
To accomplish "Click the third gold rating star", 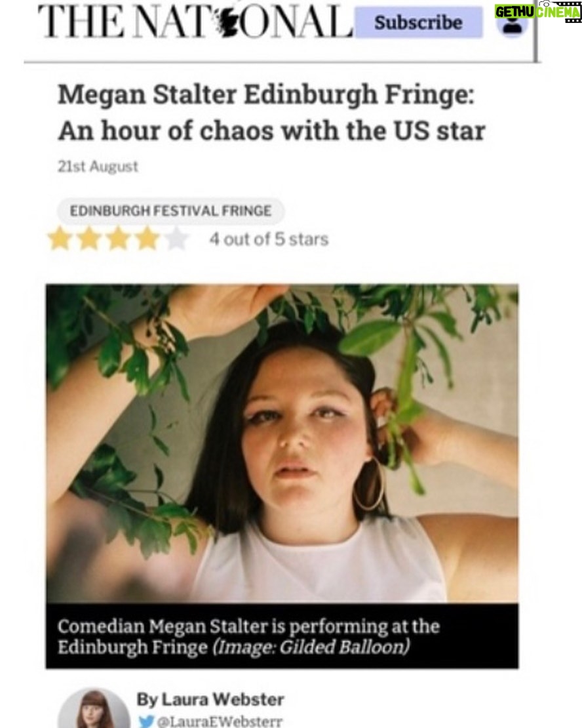I will [119, 239].
